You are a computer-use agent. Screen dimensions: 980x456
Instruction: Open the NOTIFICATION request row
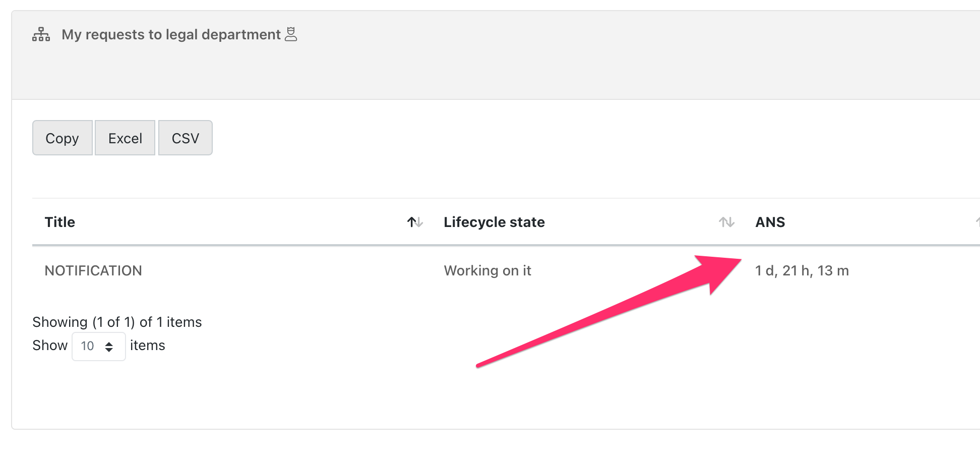coord(93,271)
